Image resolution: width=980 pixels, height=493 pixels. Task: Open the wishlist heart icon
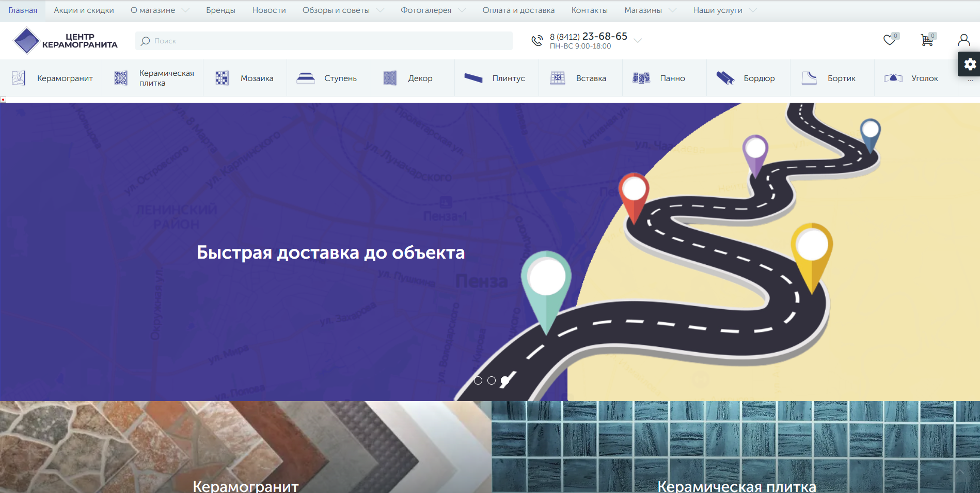pyautogui.click(x=889, y=40)
